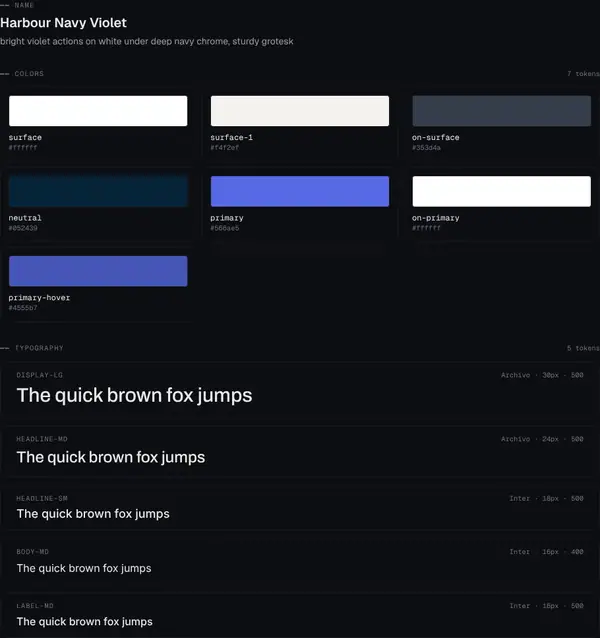This screenshot has height=638, width=600.
Task: Select the primary violet swatch
Action: [300, 191]
